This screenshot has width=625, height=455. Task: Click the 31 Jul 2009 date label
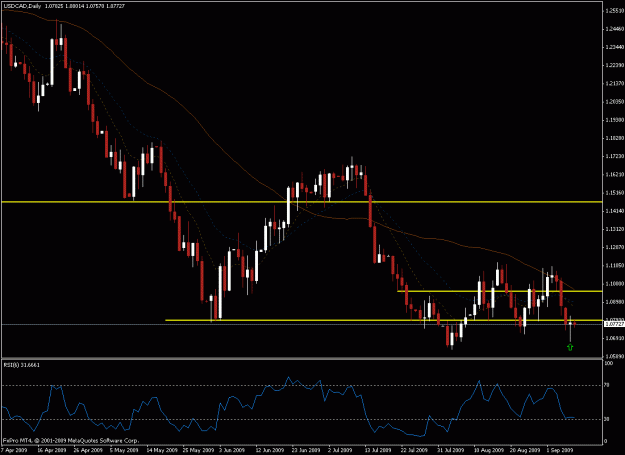tap(452, 450)
